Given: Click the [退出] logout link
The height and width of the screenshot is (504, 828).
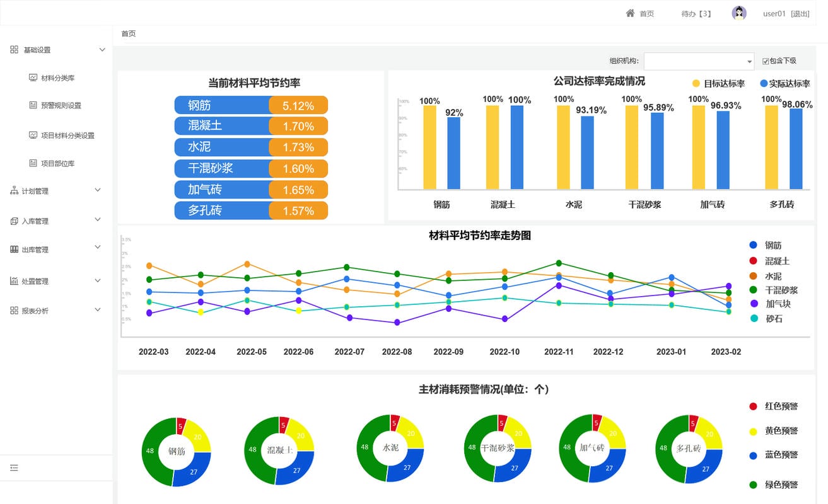Looking at the screenshot, I should click(800, 14).
